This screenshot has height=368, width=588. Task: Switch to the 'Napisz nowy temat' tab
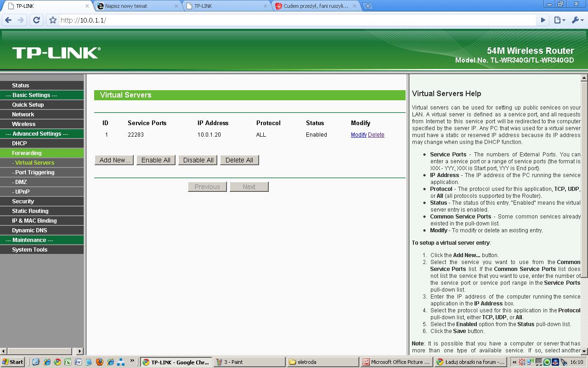pos(138,6)
